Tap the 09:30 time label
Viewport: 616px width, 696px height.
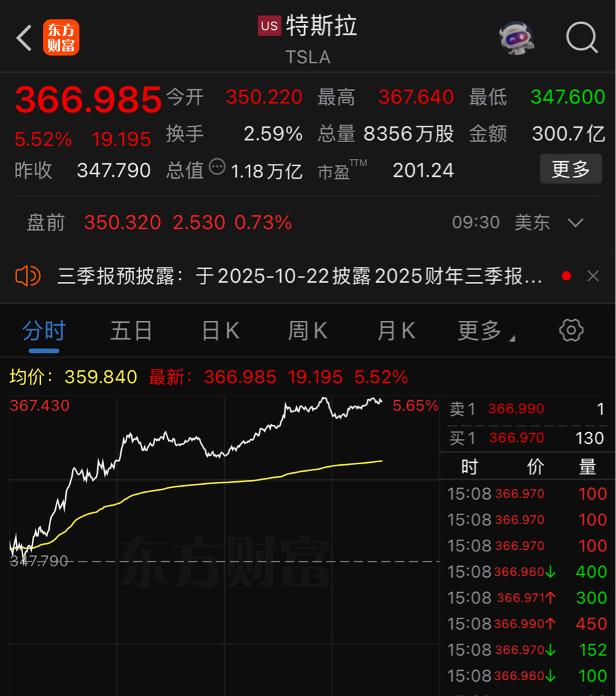[476, 222]
